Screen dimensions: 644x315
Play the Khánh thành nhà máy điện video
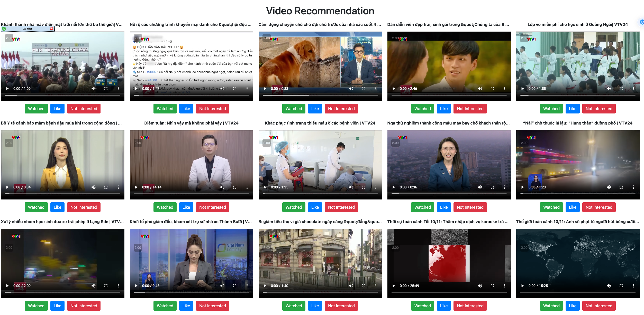pyautogui.click(x=7, y=89)
